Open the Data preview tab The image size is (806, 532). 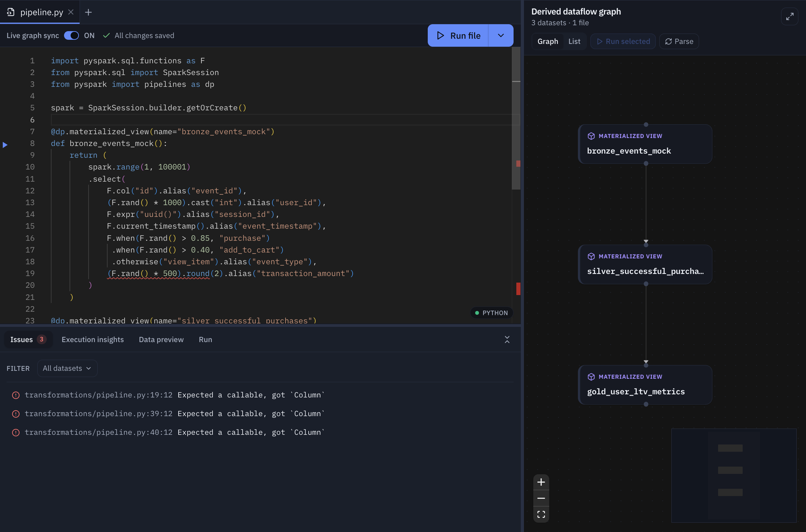(x=161, y=340)
